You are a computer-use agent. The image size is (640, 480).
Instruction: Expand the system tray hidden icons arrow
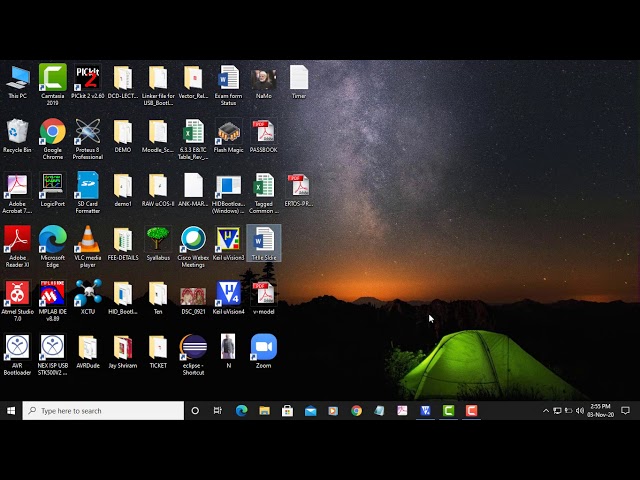point(546,410)
